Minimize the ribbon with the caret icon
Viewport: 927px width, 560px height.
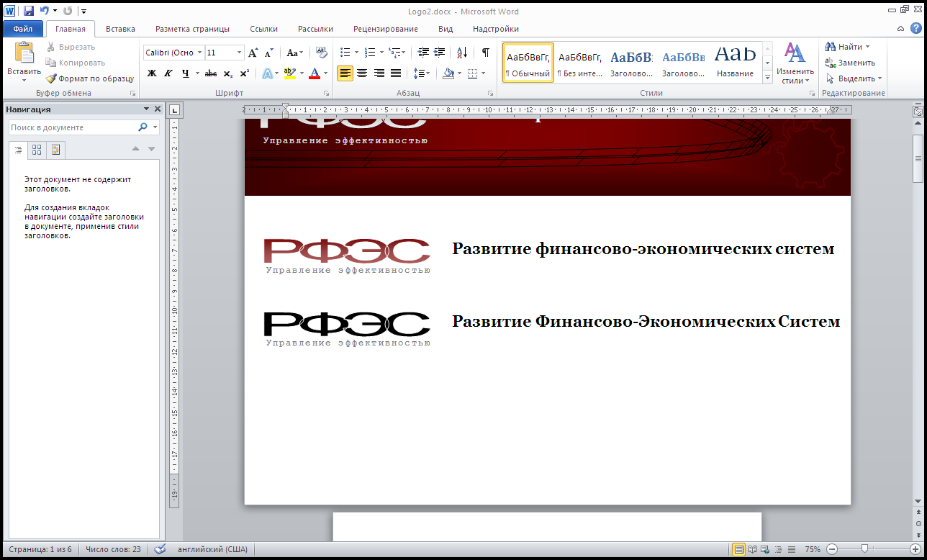click(901, 29)
